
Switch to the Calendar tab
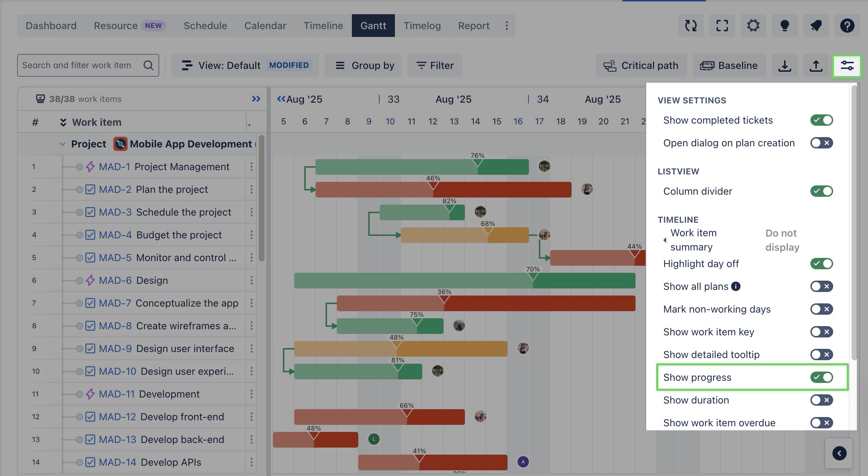click(265, 26)
